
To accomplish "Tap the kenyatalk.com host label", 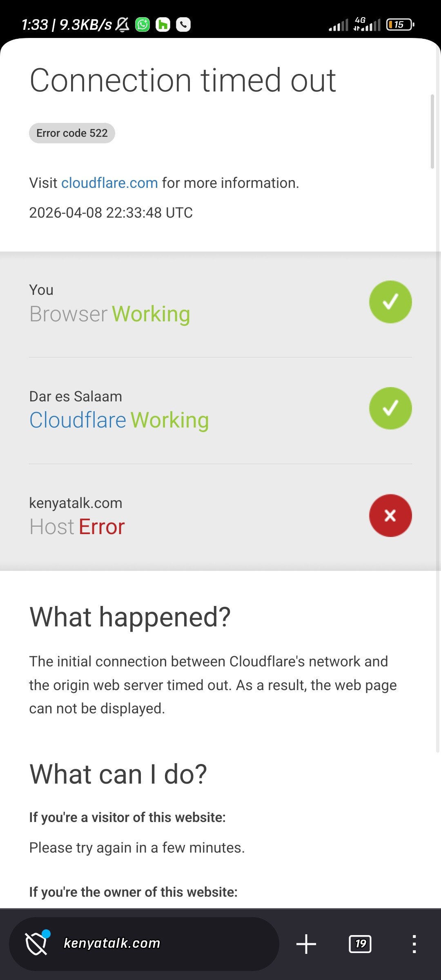I will (x=76, y=503).
